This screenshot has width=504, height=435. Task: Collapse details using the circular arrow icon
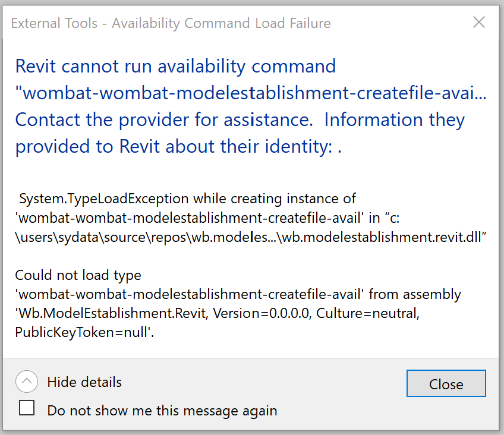(x=26, y=382)
